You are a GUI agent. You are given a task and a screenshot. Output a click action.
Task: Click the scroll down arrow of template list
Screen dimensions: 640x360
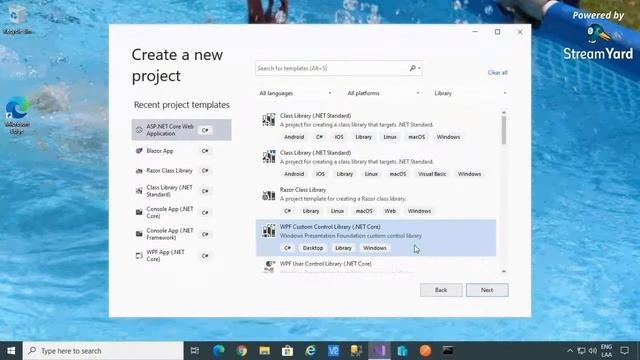click(x=504, y=271)
